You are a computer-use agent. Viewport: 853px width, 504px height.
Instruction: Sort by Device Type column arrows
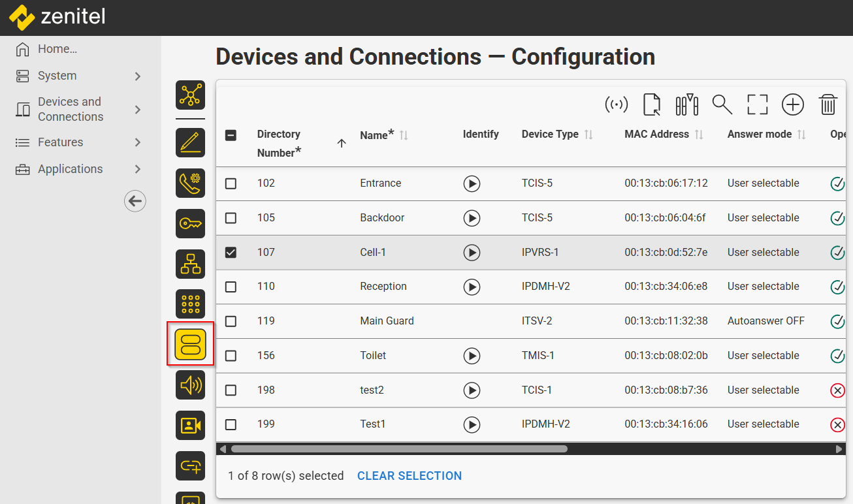(588, 134)
